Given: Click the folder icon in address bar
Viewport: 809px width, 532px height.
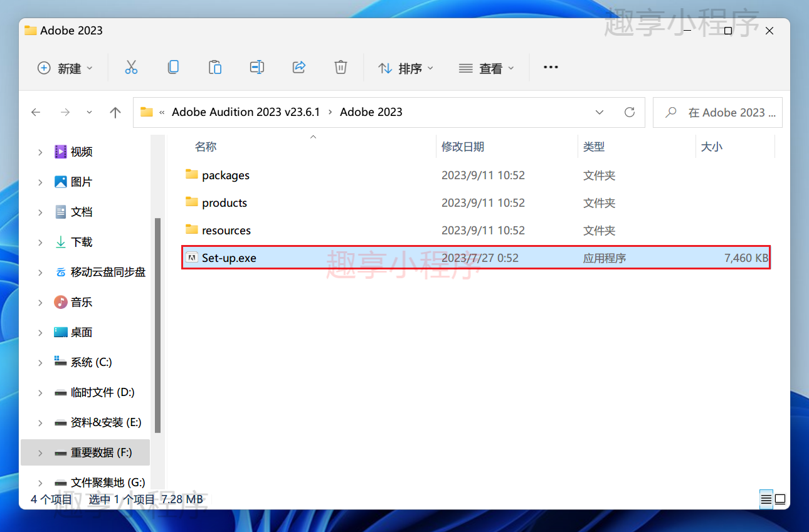Looking at the screenshot, I should [146, 112].
